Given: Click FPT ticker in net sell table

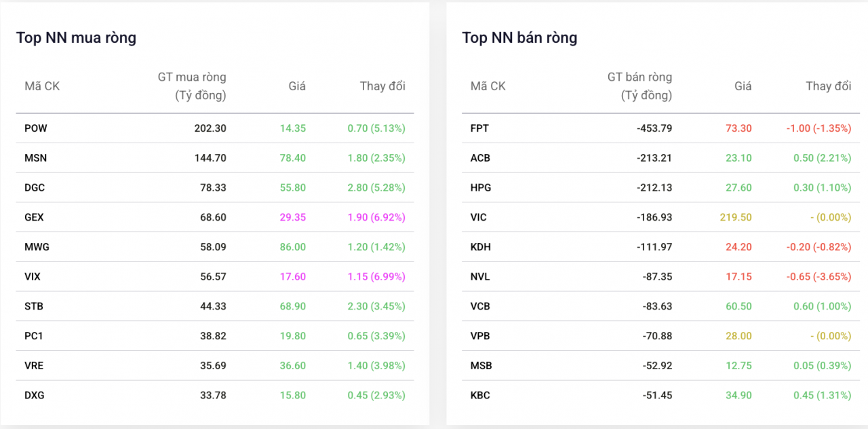Looking at the screenshot, I should (479, 128).
